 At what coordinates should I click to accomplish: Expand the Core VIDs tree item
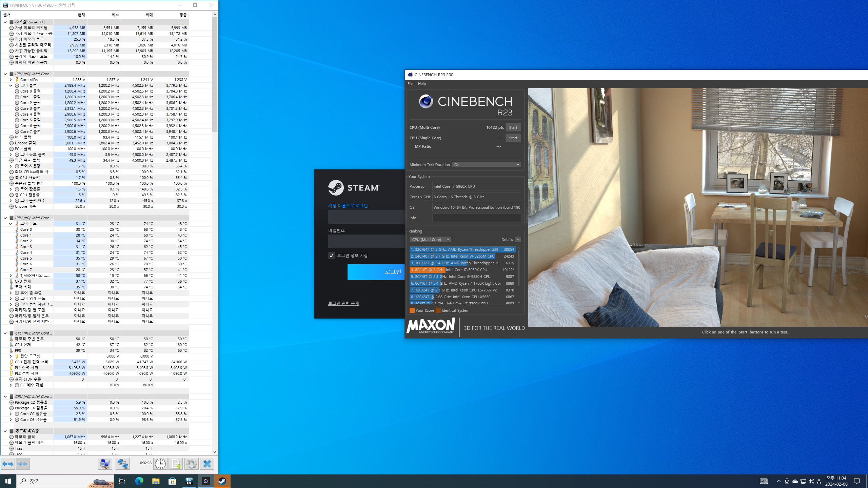coord(11,80)
